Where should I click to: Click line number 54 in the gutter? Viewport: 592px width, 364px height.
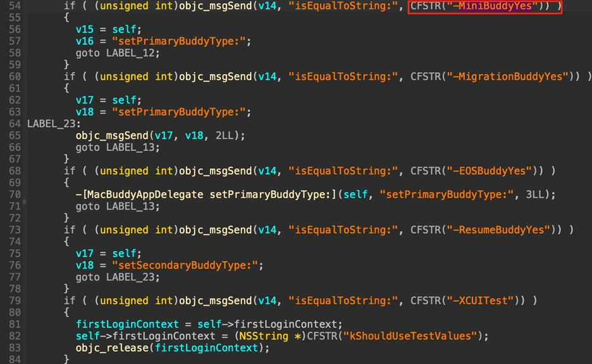point(14,6)
